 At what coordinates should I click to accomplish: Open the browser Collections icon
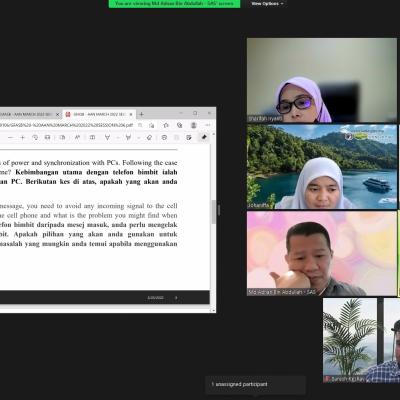click(180, 125)
